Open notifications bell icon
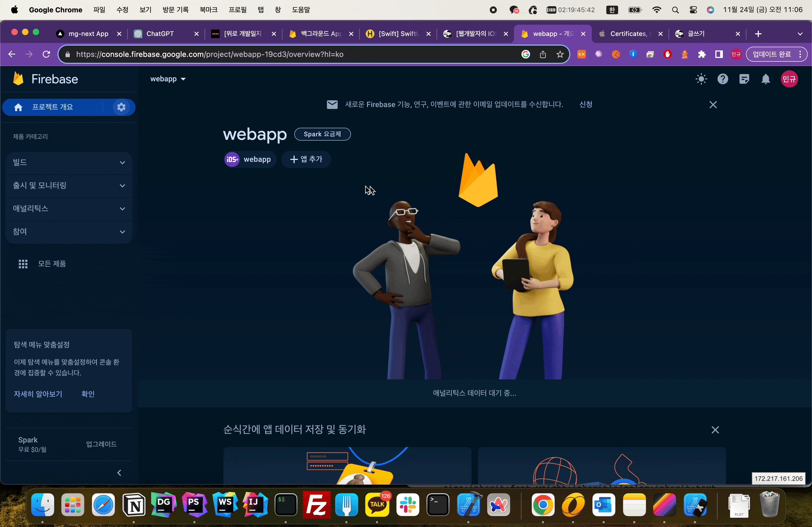The image size is (812, 527). (765, 79)
